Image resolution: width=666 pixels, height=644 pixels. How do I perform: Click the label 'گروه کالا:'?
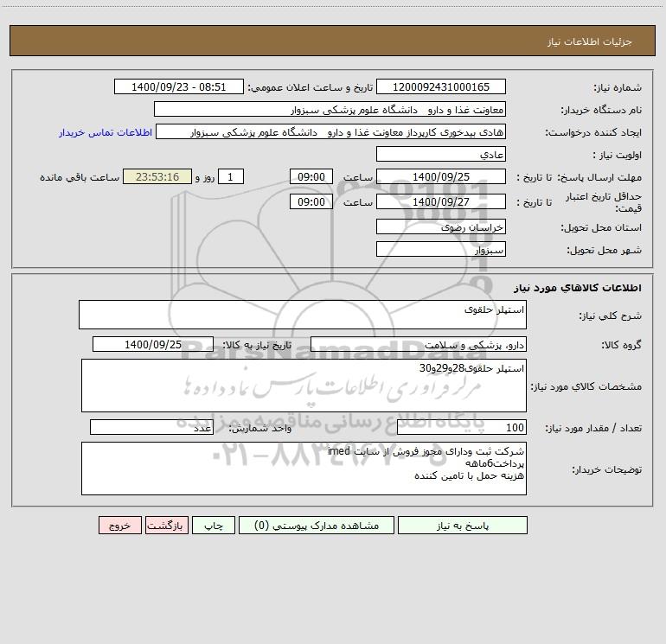tap(621, 345)
